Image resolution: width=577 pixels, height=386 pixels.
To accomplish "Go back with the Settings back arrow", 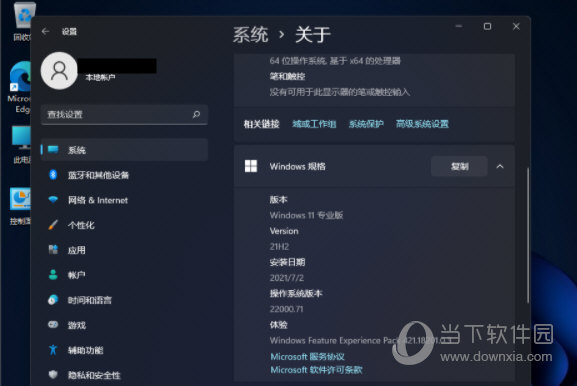I will pyautogui.click(x=46, y=32).
